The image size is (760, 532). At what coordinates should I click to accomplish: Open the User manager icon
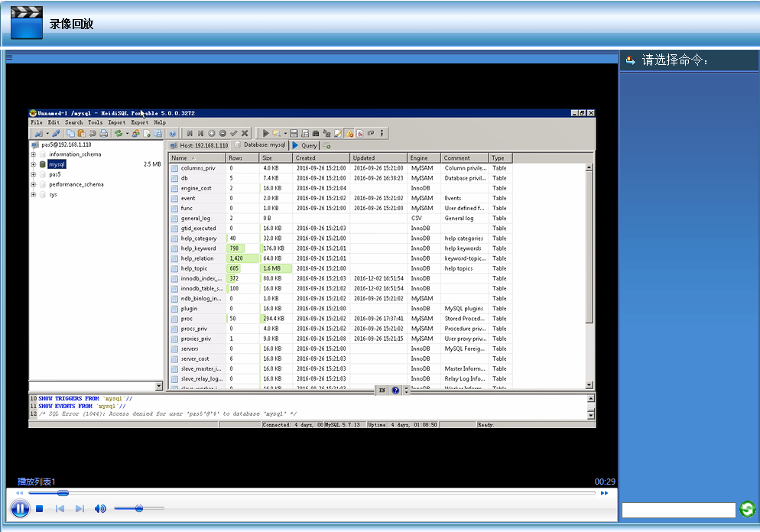click(136, 133)
